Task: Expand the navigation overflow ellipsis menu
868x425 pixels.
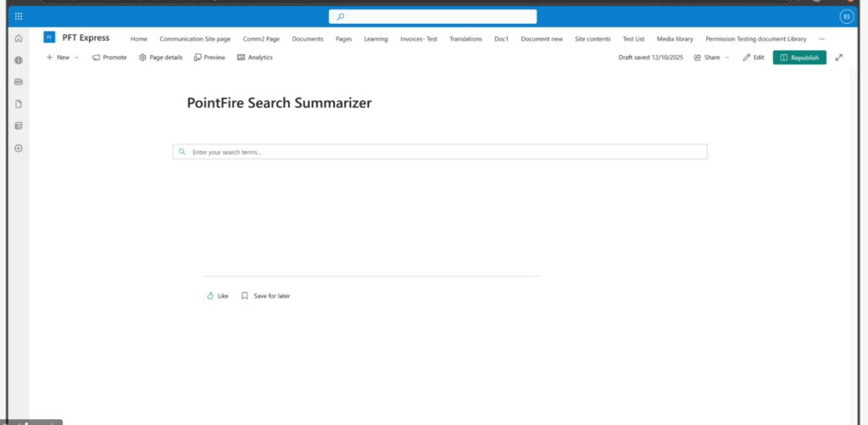Action: [821, 39]
